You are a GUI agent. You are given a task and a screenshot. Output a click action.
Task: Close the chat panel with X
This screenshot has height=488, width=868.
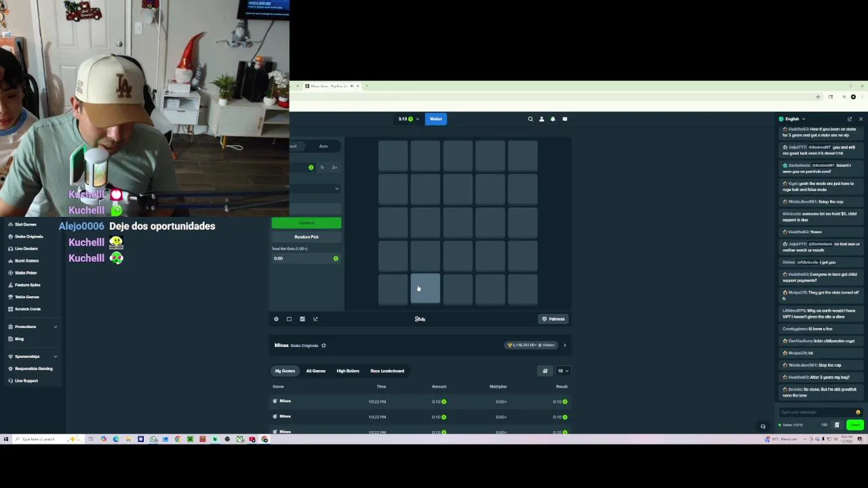(861, 119)
